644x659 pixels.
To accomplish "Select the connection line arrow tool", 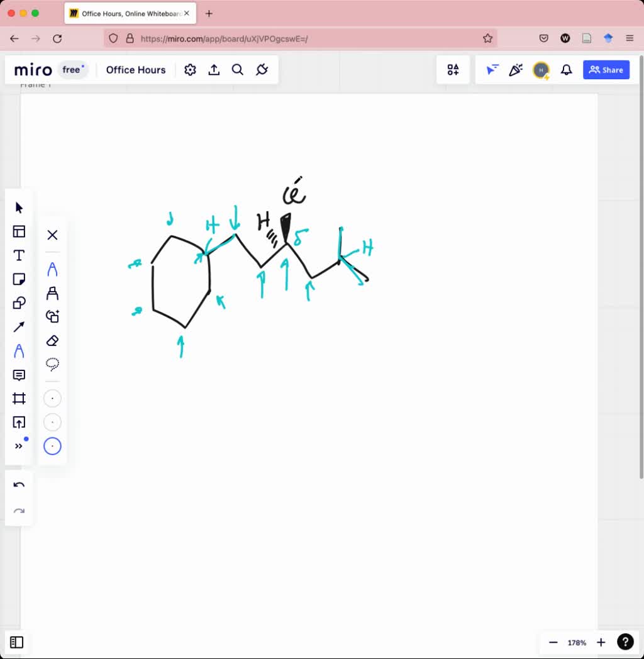I will 19,327.
